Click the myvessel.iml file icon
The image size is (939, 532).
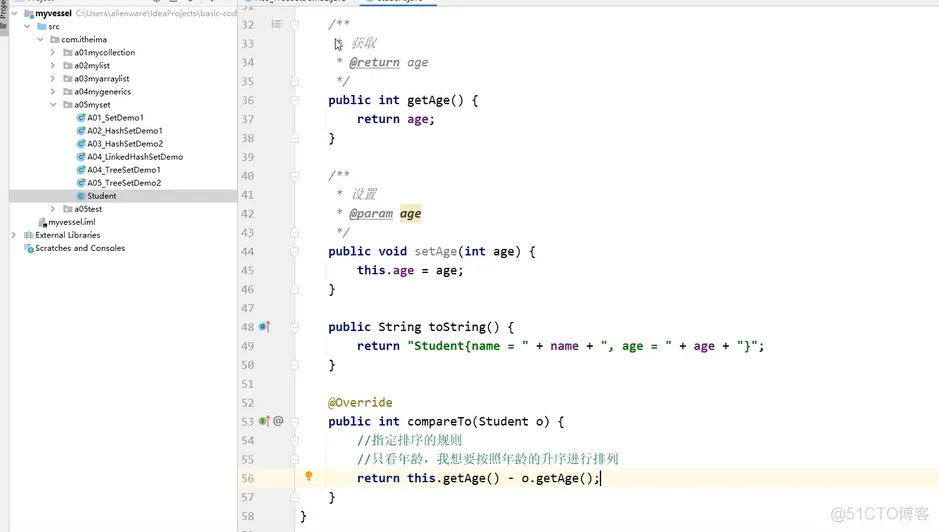(43, 222)
